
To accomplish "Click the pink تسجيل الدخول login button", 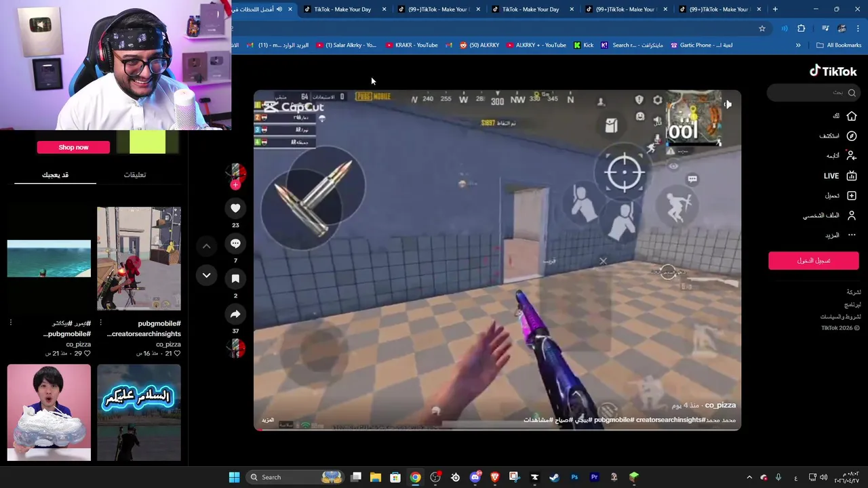I will 814,261.
